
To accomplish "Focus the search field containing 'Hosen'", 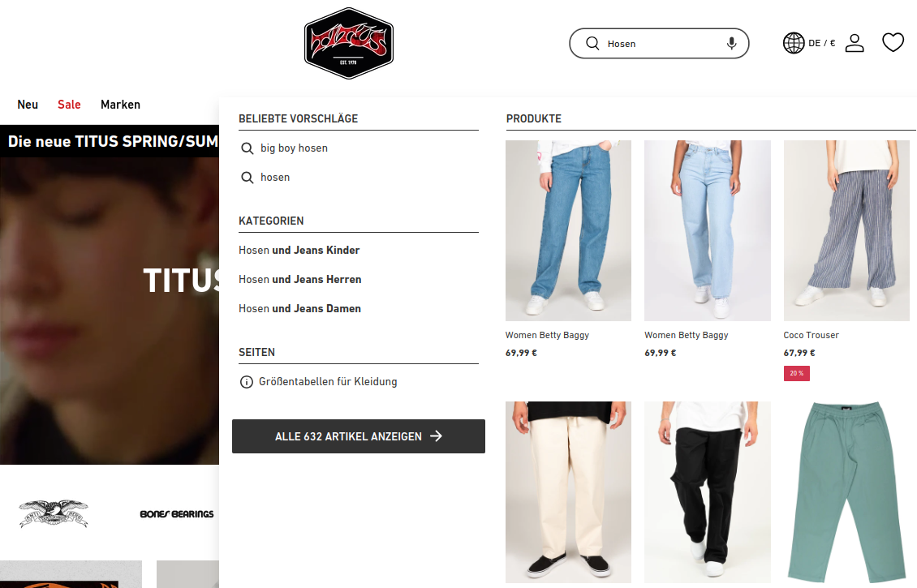I will coord(659,43).
